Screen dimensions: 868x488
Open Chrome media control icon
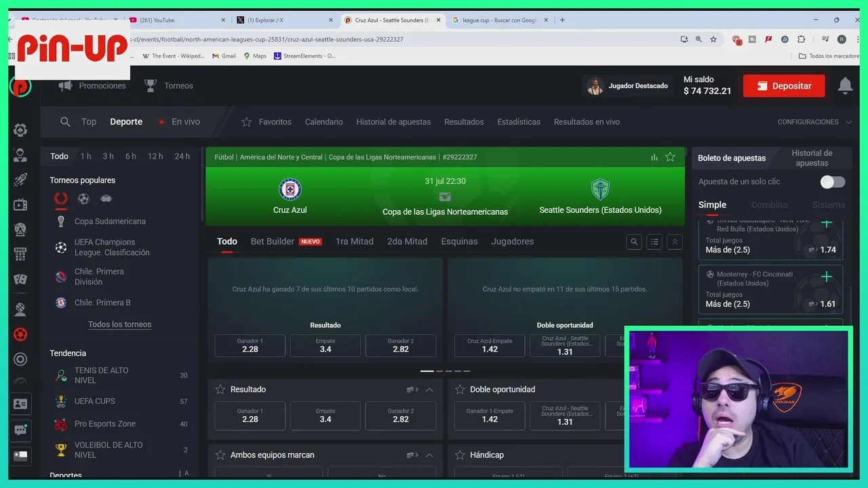pyautogui.click(x=825, y=39)
